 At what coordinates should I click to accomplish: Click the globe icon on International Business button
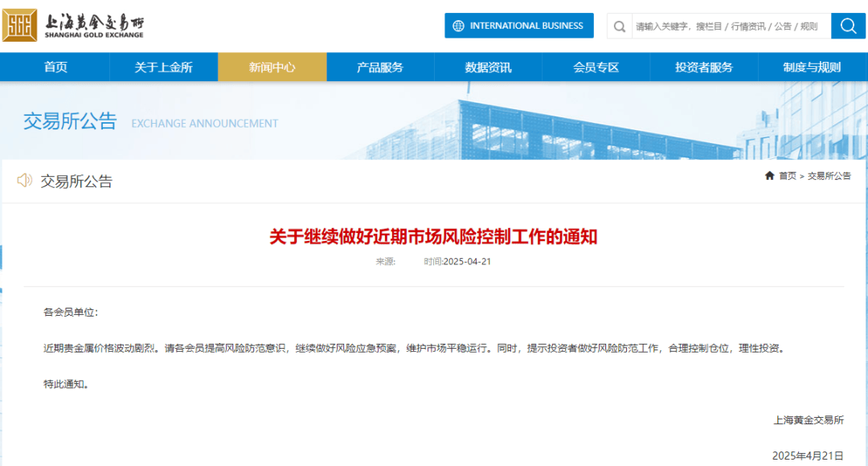point(457,26)
